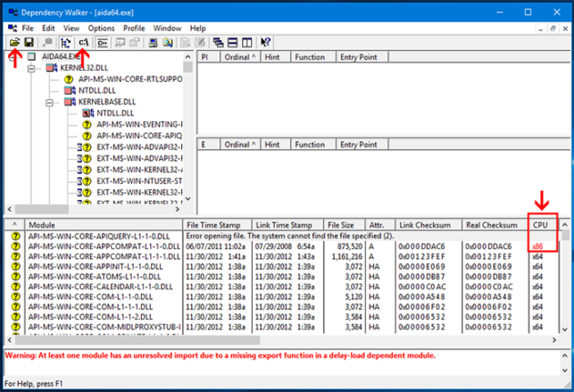Select EXT-MS-WIN-NTUSER-ST tree entry

pos(139,181)
